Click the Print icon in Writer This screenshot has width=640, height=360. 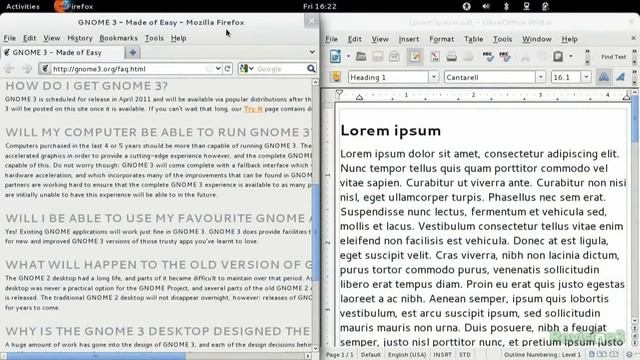451,56
